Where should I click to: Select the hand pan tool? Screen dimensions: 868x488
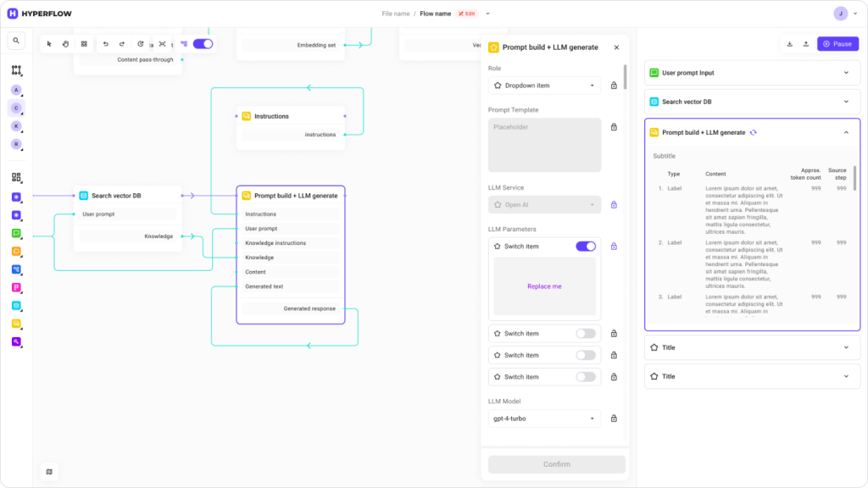click(x=65, y=43)
